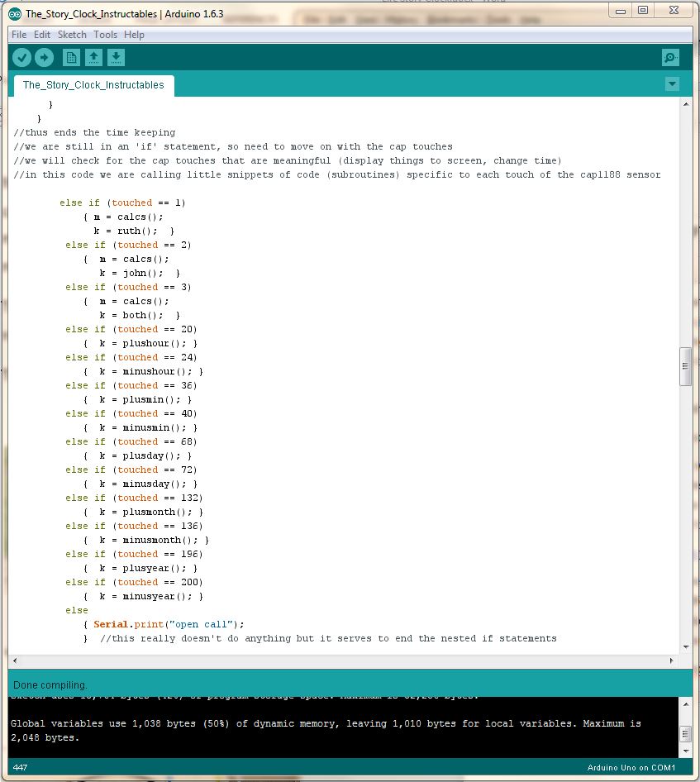
Task: Click the code "k = plusmonth();"
Action: pyautogui.click(x=145, y=513)
